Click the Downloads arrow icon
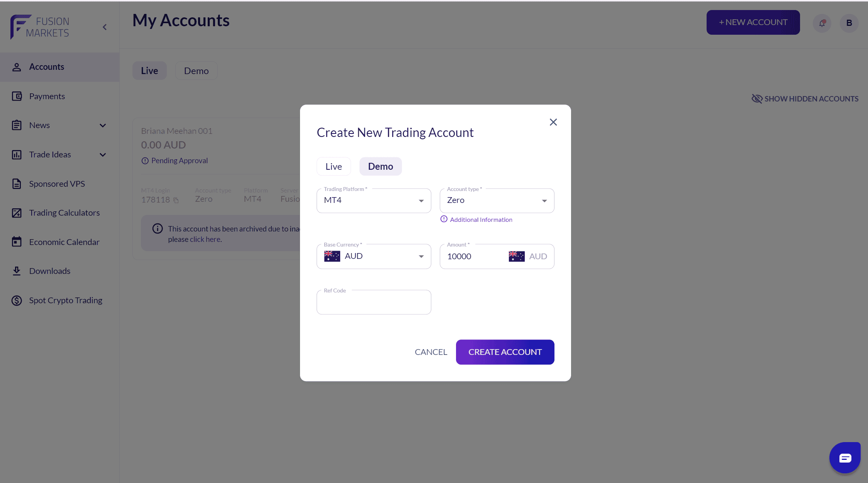The height and width of the screenshot is (483, 868). point(17,271)
